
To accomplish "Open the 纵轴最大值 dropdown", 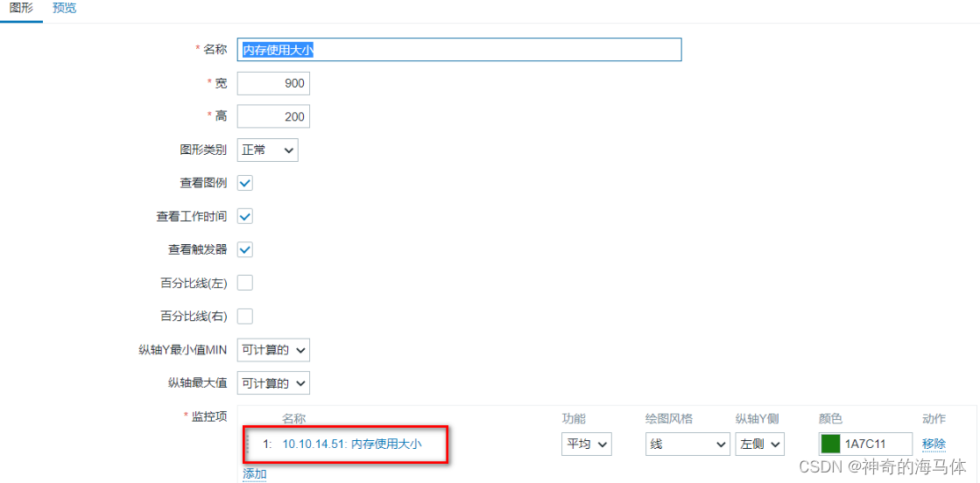I will (x=273, y=383).
